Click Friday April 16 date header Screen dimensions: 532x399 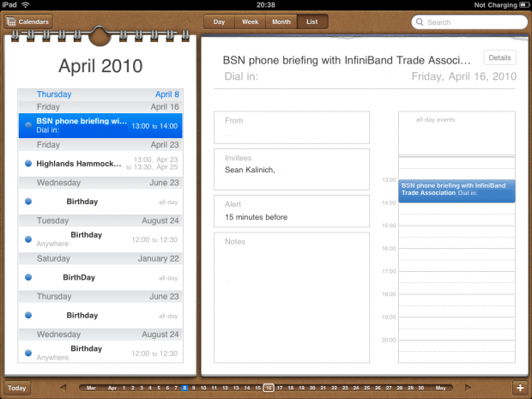(100, 107)
